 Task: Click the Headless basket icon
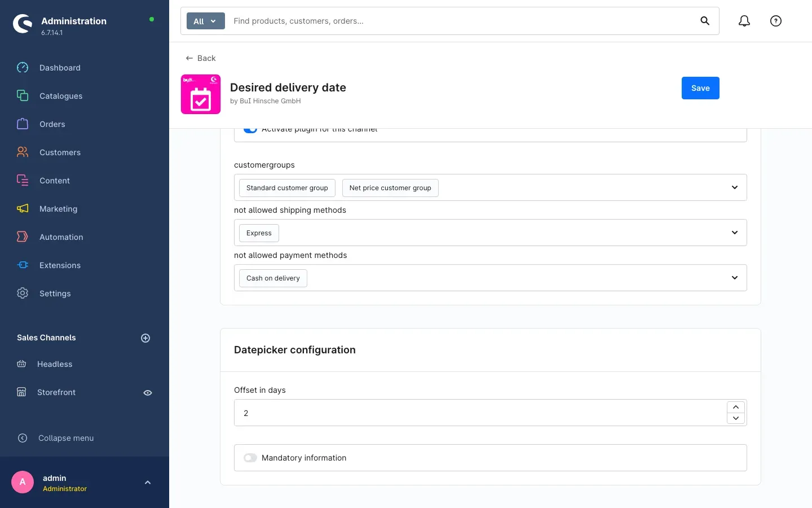point(21,364)
